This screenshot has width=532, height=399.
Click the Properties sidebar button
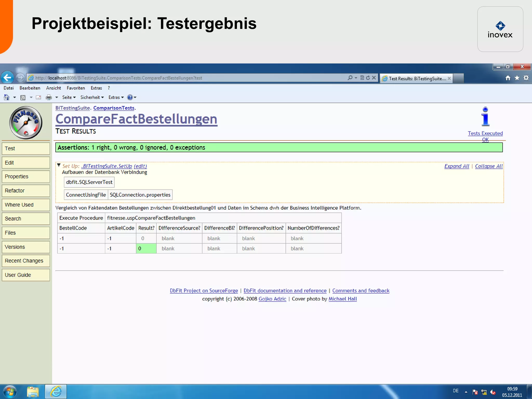click(26, 176)
